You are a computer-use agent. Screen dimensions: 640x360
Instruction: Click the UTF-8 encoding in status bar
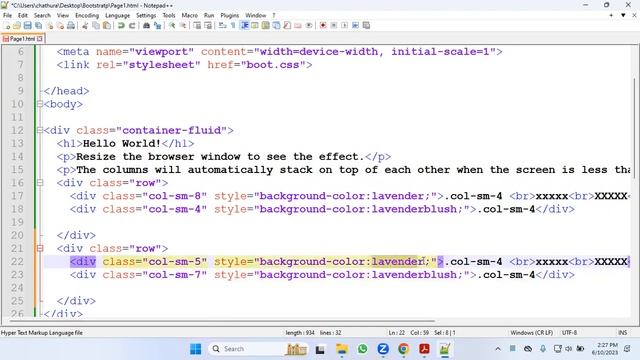pos(569,333)
